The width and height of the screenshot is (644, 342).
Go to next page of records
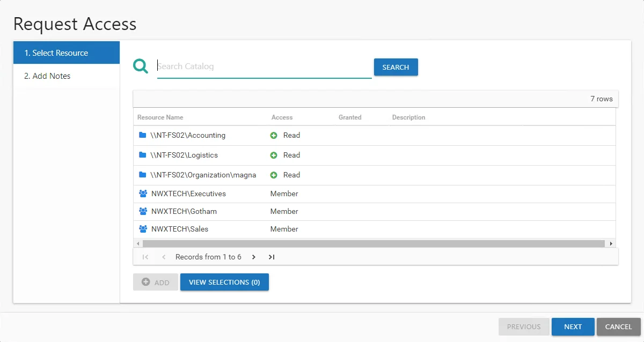pos(253,257)
